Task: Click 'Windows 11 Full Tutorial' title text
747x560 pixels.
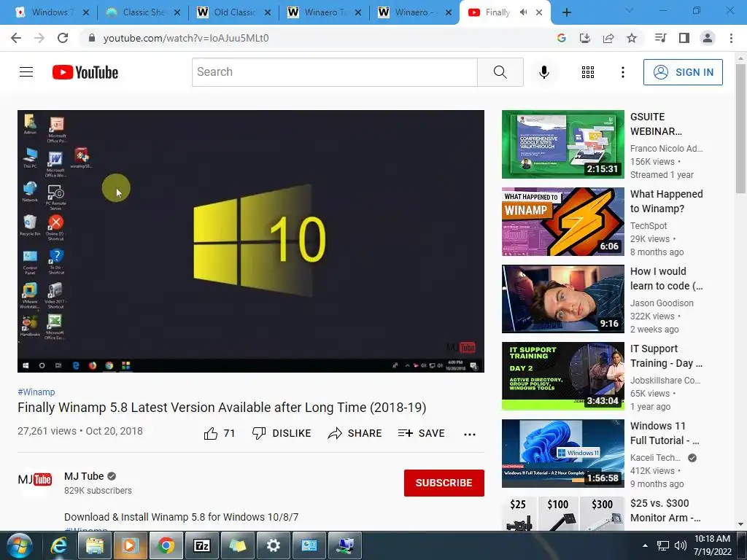Action: tap(665, 433)
